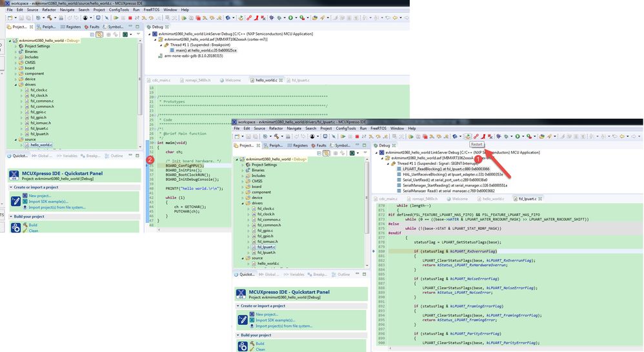Viewport: 644px width, 352px height.
Task: Click green Resume icon in back window toolbar
Action: 116,17
